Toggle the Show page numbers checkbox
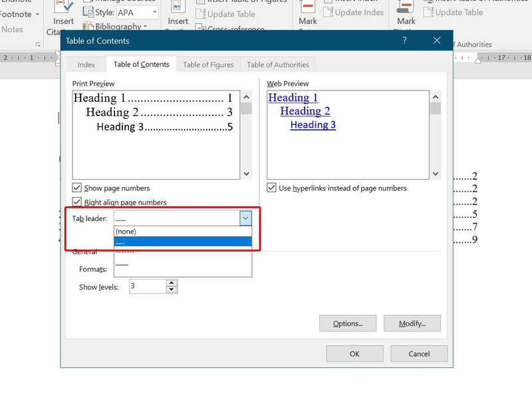This screenshot has width=532, height=402. pyautogui.click(x=77, y=188)
